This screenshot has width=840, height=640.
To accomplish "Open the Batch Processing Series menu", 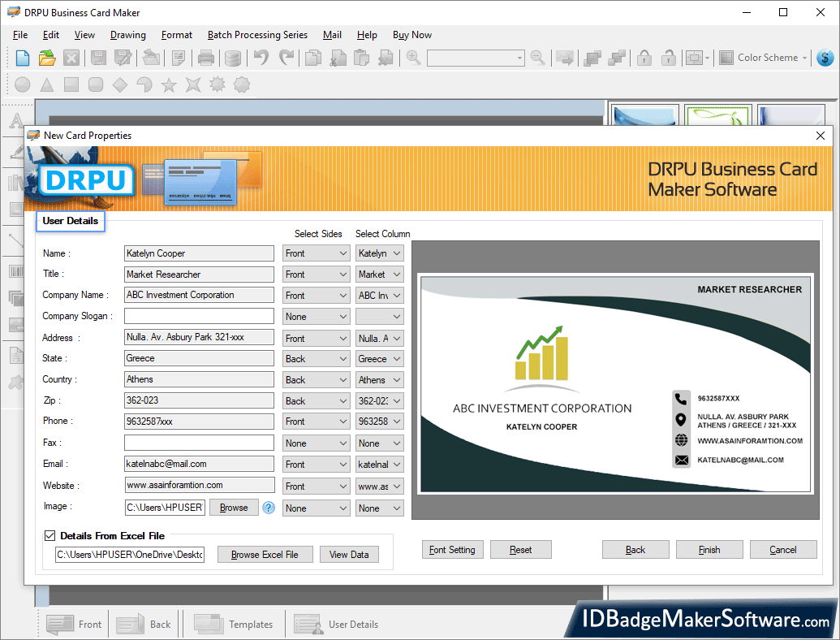I will [x=257, y=35].
